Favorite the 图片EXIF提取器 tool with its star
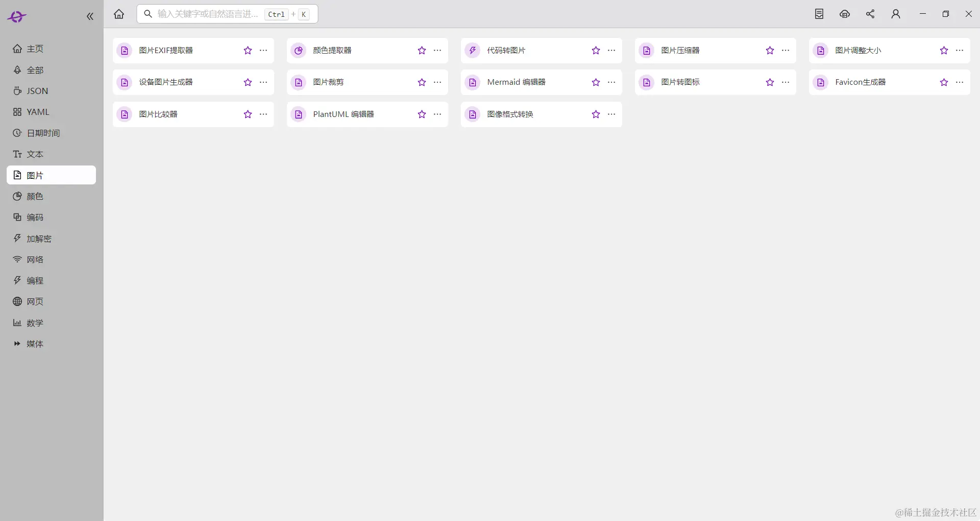Image resolution: width=980 pixels, height=521 pixels. [x=248, y=51]
